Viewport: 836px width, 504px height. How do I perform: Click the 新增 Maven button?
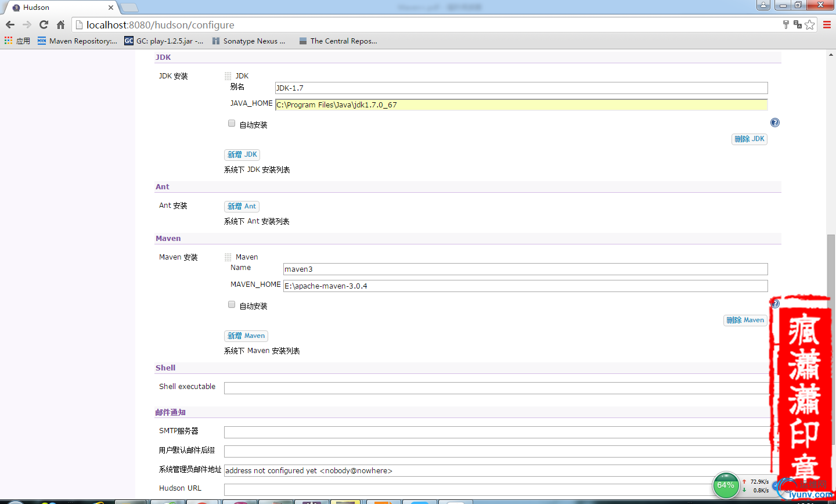[x=246, y=336]
